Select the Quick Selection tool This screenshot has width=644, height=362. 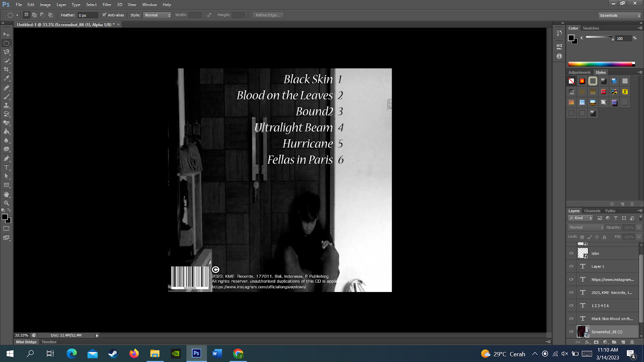click(x=6, y=61)
